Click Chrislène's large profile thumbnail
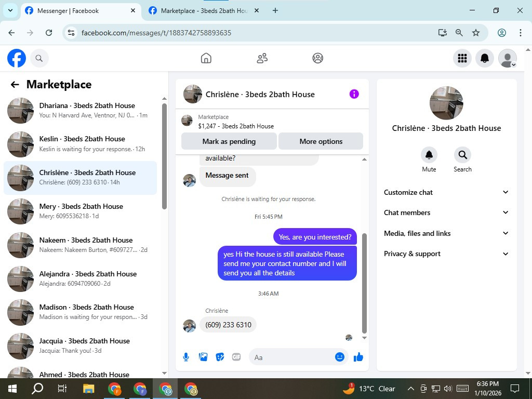The image size is (532, 399). pos(446,103)
